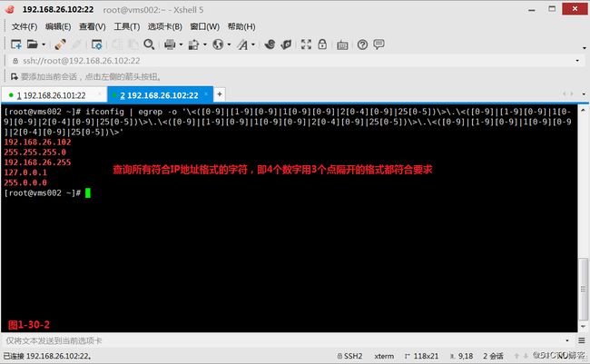Expand the color scheme dropdown arrow

click(x=205, y=44)
